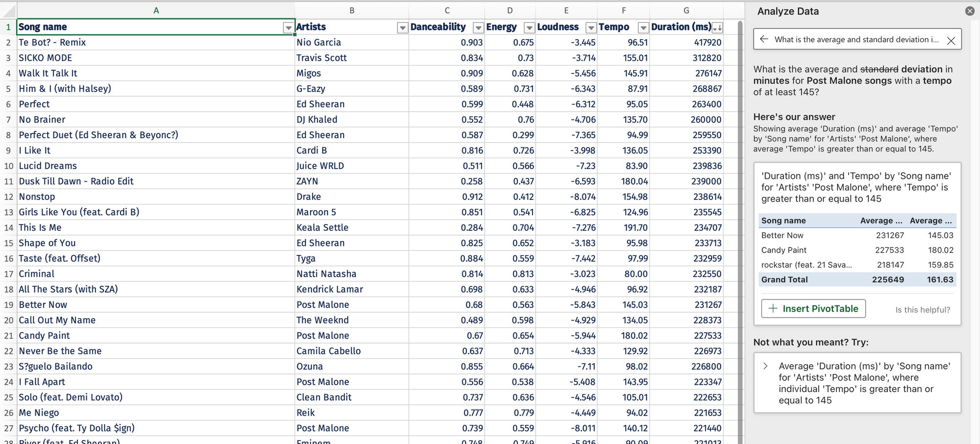Select the 'ZAYN' artist cell
980x444 pixels.
pyautogui.click(x=352, y=181)
